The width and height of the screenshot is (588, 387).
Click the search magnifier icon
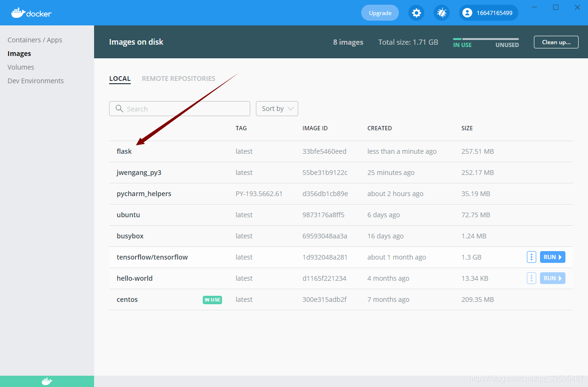[119, 109]
